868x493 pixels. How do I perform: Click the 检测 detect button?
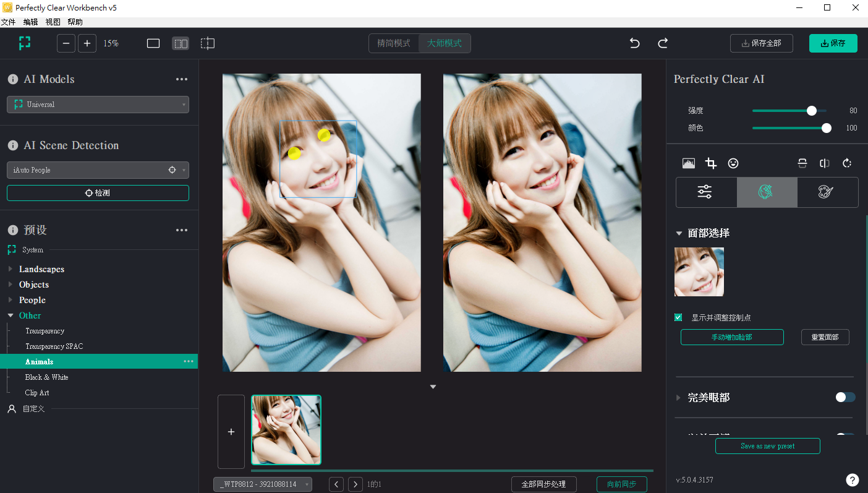(x=98, y=193)
